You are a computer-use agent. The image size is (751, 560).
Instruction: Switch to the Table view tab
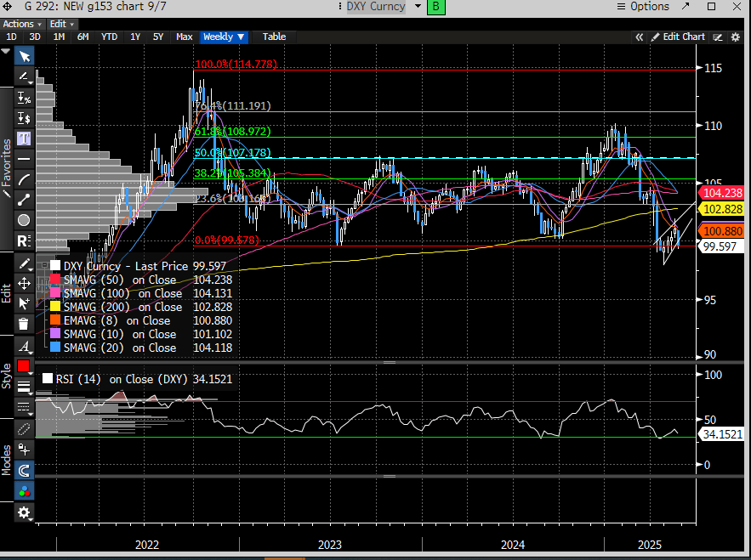pyautogui.click(x=274, y=37)
